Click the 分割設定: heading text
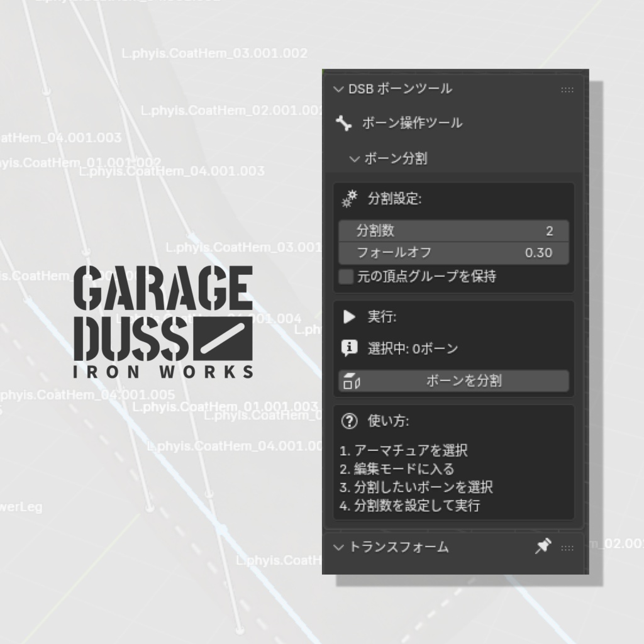This screenshot has height=644, width=644. click(x=394, y=199)
